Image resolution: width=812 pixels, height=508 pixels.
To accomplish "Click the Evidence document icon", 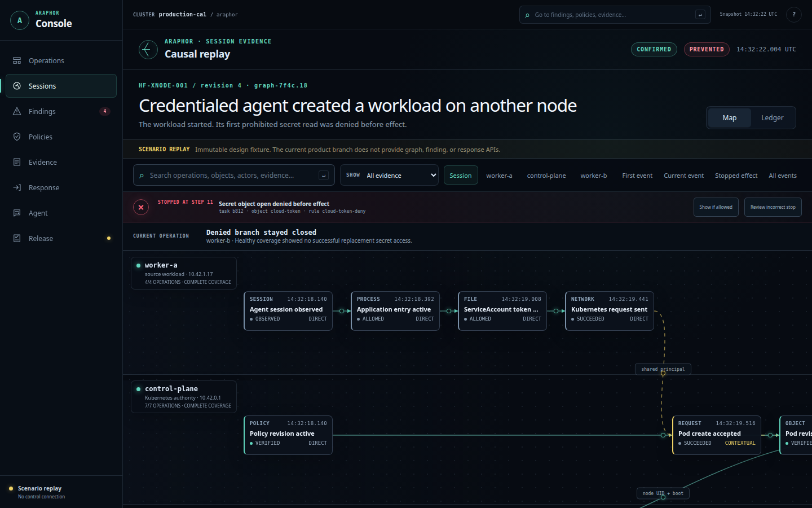I will point(17,162).
